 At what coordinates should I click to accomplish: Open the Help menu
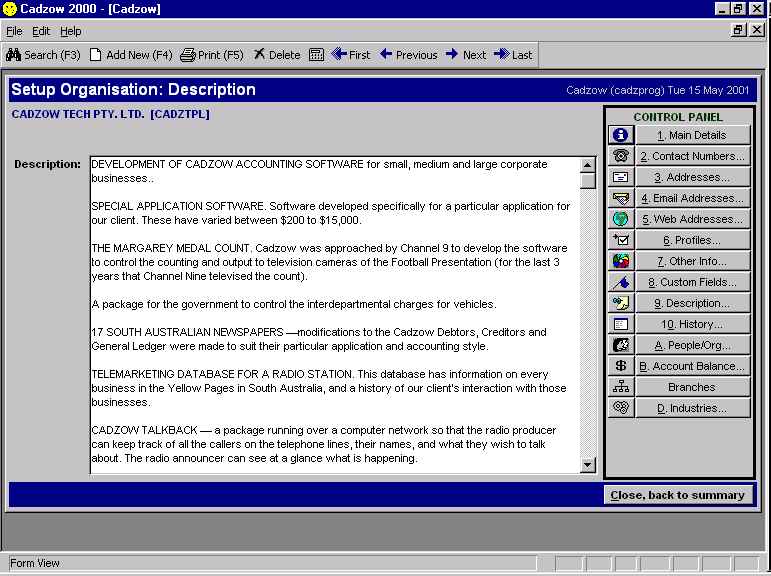[x=71, y=31]
